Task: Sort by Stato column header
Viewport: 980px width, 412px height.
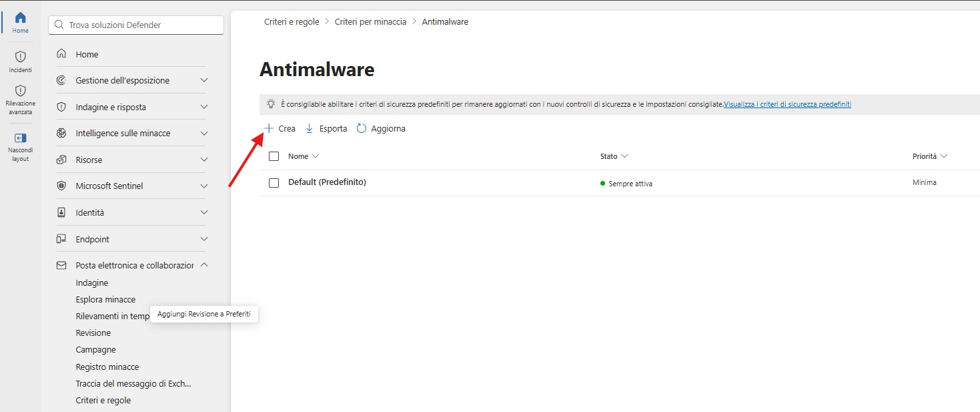Action: (x=614, y=156)
